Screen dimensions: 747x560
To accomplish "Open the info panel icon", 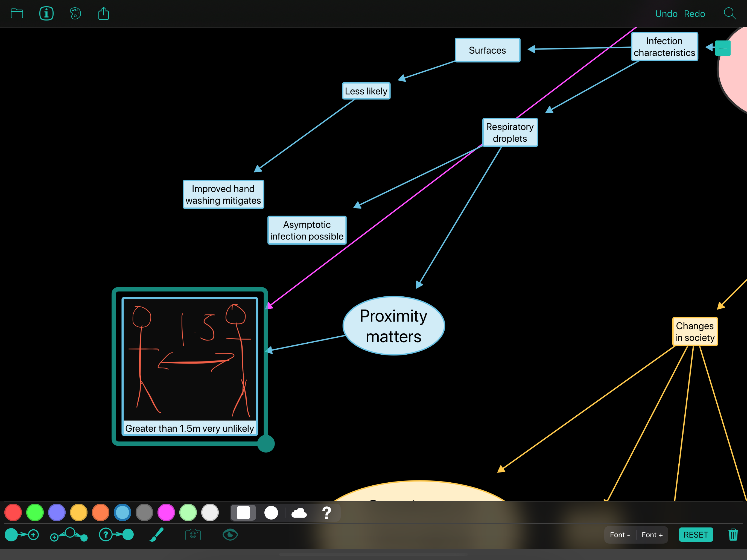I will click(x=46, y=14).
